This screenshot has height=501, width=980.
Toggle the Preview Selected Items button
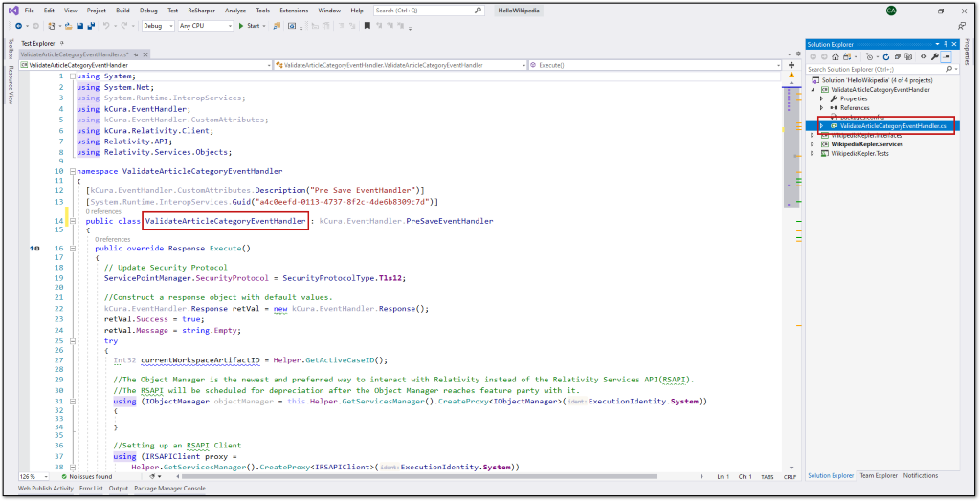(x=947, y=56)
